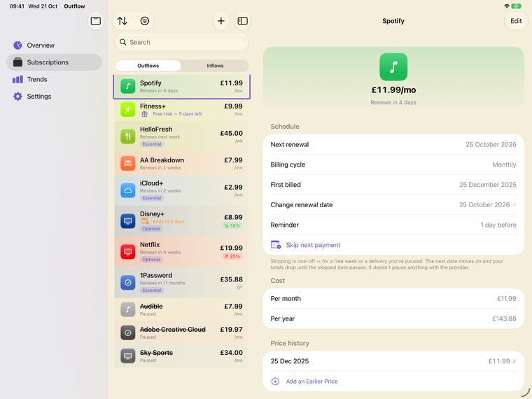
Task: Click the Adobe Creative Cloud grey icon
Action: point(128,332)
